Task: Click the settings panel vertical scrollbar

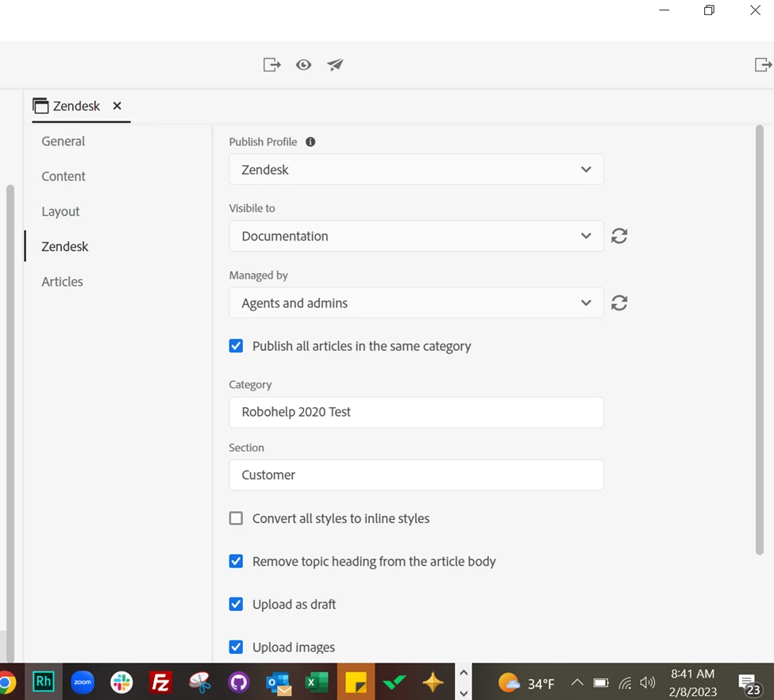Action: (759, 340)
